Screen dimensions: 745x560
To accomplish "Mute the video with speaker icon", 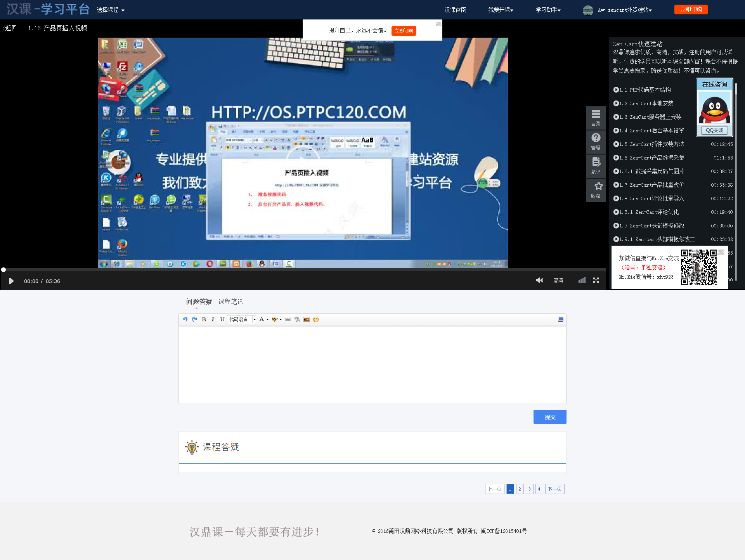I will point(539,280).
